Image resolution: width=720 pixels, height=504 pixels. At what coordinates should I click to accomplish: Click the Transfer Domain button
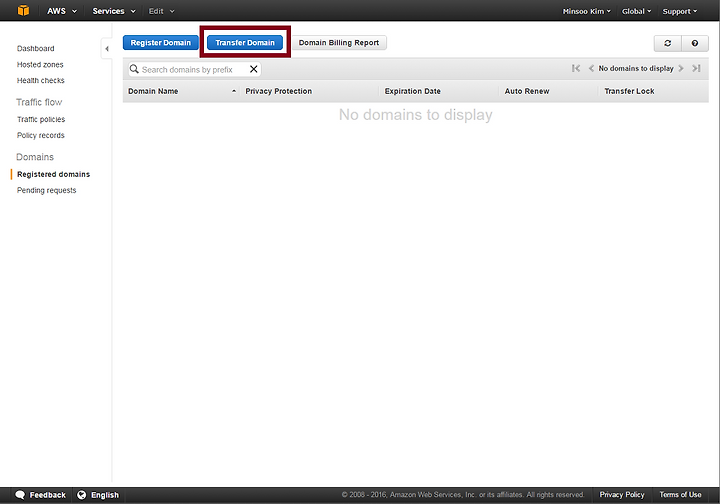tap(245, 43)
